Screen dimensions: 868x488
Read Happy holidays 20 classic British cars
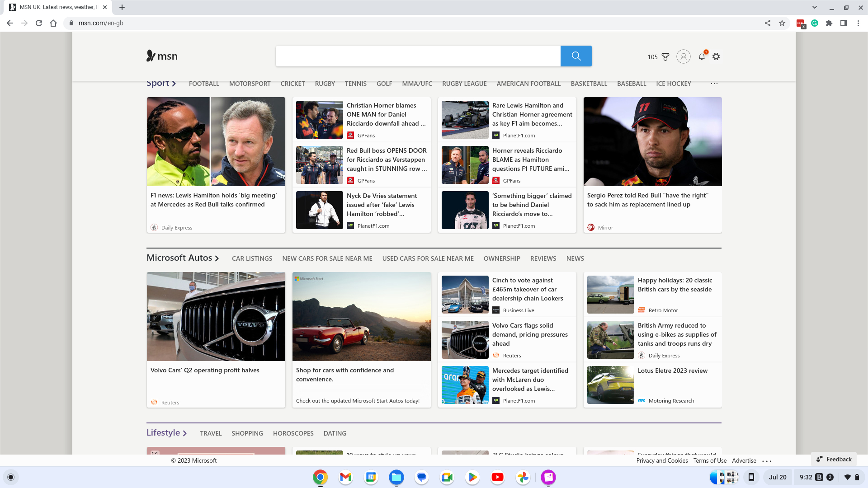[x=675, y=285]
